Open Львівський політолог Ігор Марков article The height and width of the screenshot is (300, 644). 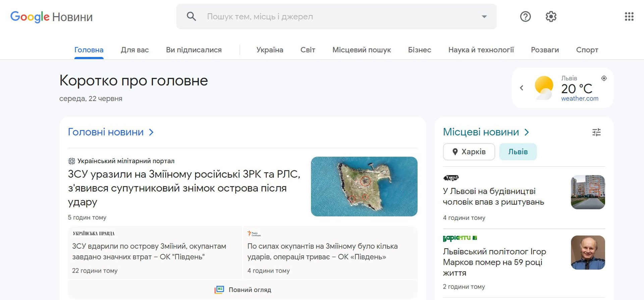coord(494,262)
